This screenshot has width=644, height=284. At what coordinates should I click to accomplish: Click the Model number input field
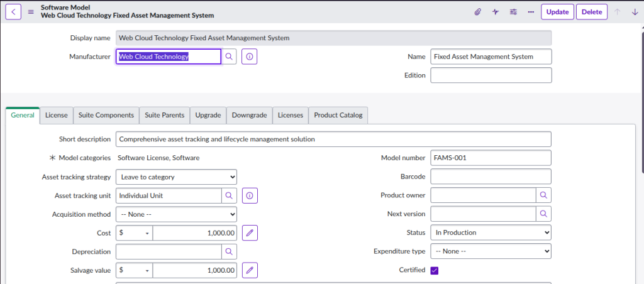coord(491,158)
